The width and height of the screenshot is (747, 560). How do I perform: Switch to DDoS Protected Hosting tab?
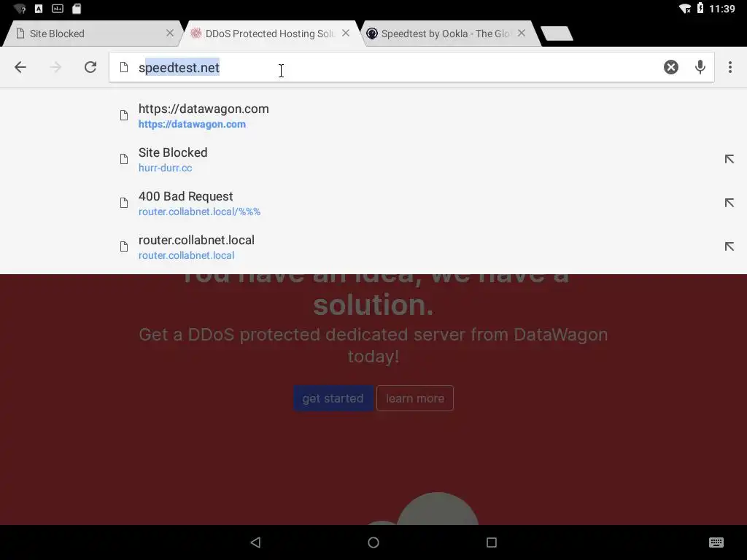270,34
